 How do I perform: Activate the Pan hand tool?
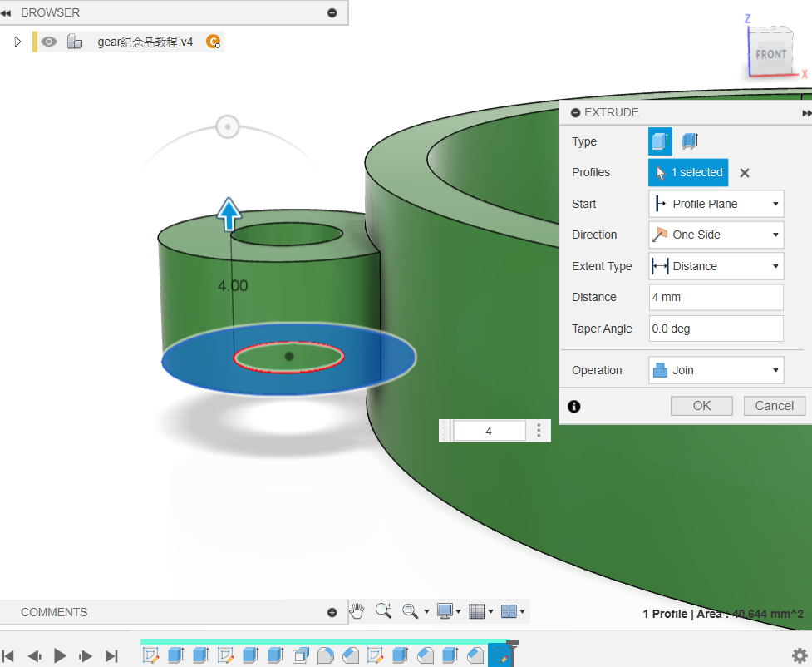pyautogui.click(x=357, y=611)
